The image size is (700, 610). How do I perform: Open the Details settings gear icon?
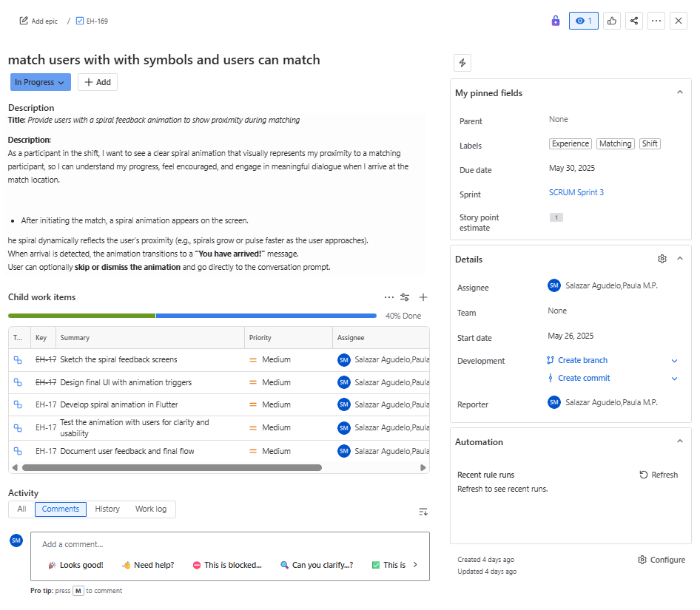click(662, 259)
